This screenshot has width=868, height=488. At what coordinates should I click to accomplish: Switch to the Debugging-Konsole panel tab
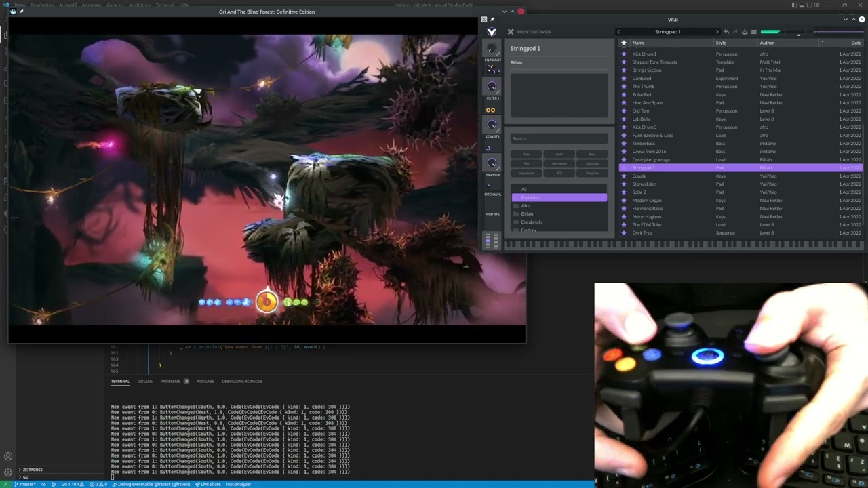click(242, 382)
